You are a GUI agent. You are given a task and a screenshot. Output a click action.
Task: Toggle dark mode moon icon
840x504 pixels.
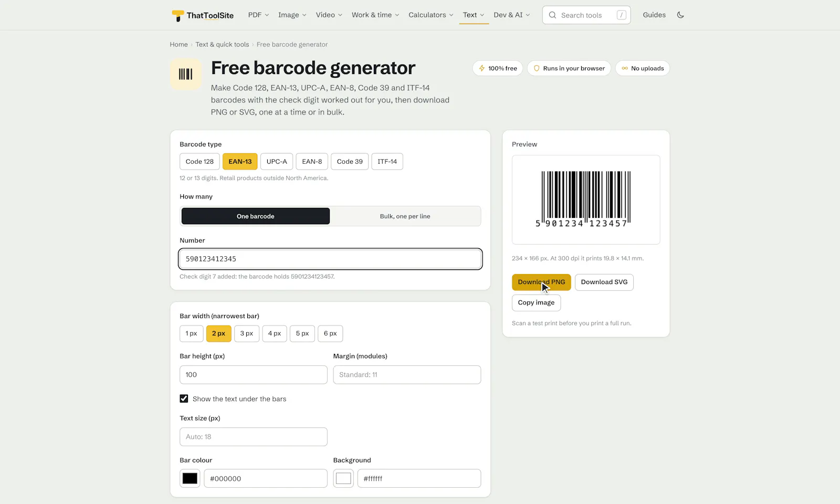click(x=680, y=15)
